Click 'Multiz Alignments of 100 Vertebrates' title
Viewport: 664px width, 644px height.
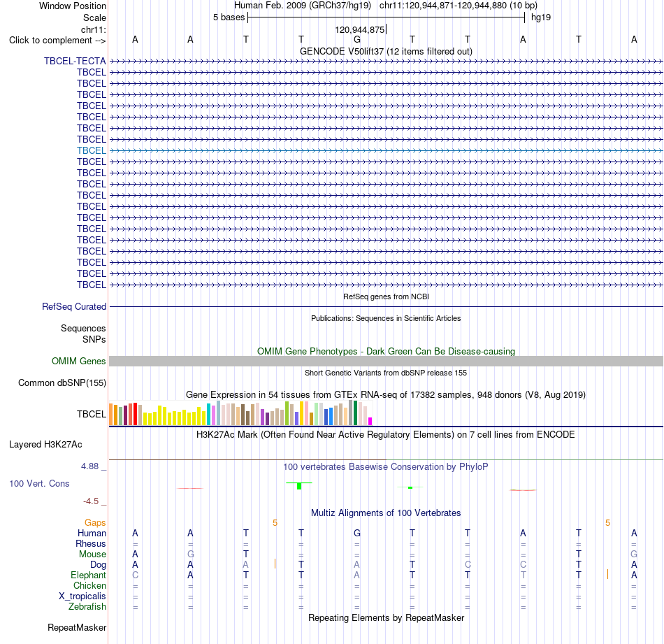pyautogui.click(x=386, y=513)
